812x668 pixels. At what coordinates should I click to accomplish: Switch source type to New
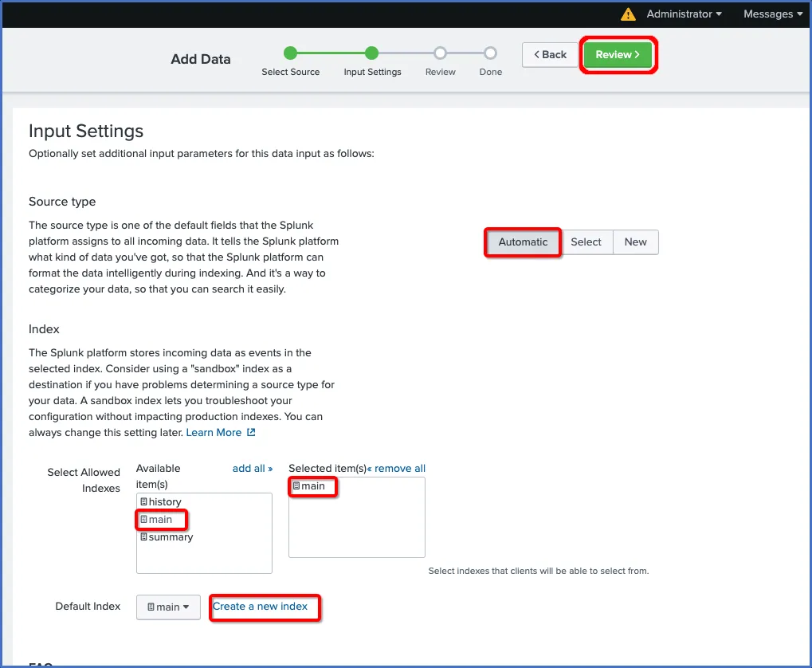tap(635, 242)
